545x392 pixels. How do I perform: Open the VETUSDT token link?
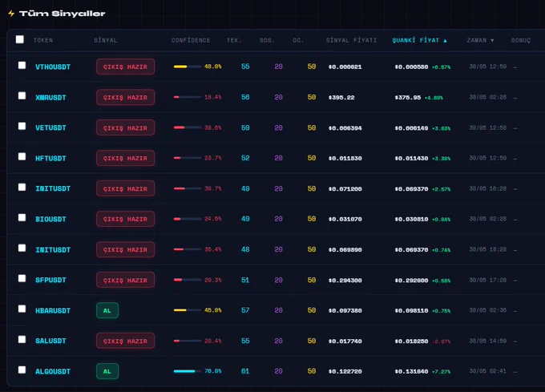pyautogui.click(x=50, y=127)
